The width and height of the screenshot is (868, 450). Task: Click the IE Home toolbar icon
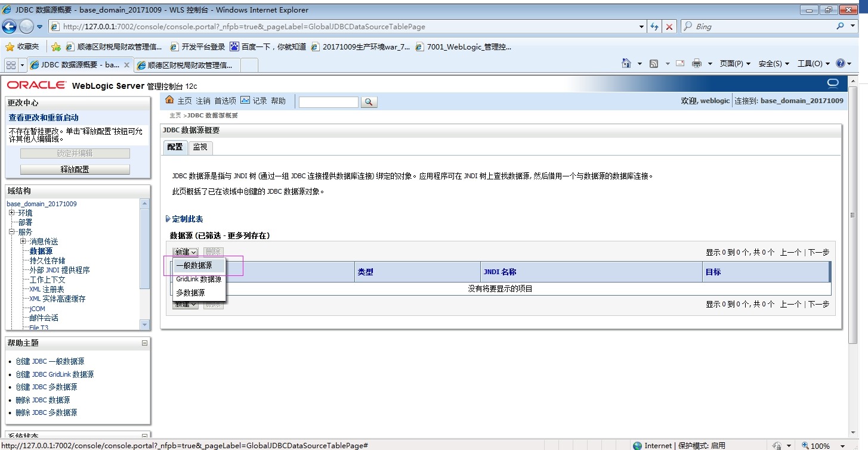626,63
